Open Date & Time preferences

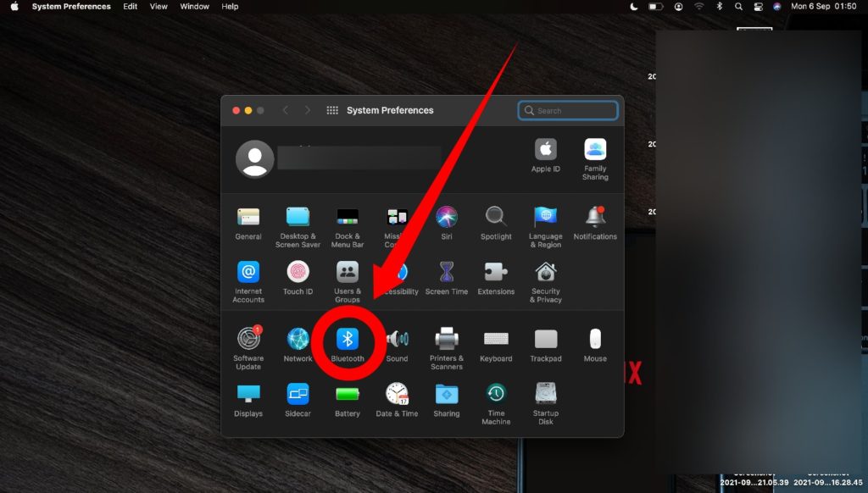coord(397,400)
